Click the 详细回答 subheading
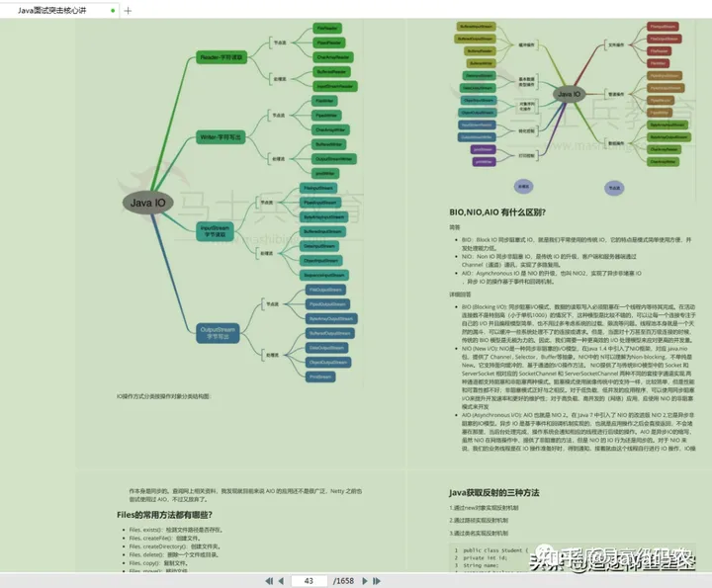 click(460, 294)
